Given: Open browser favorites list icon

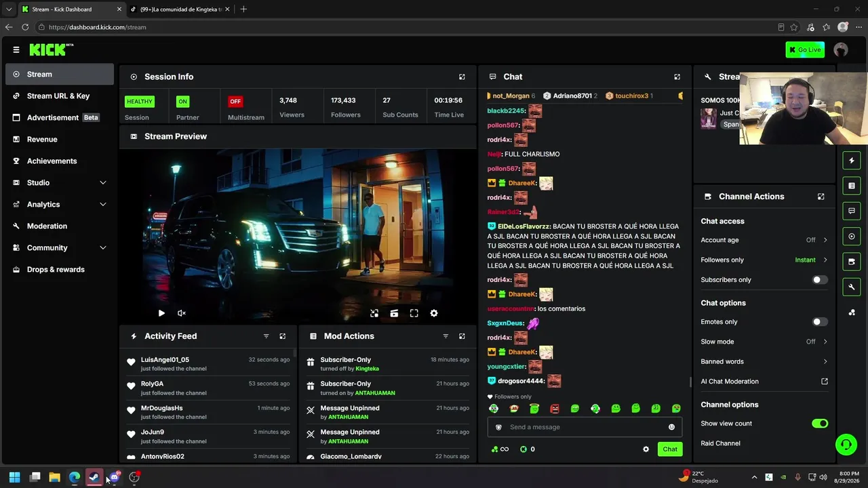Looking at the screenshot, I should click(826, 27).
